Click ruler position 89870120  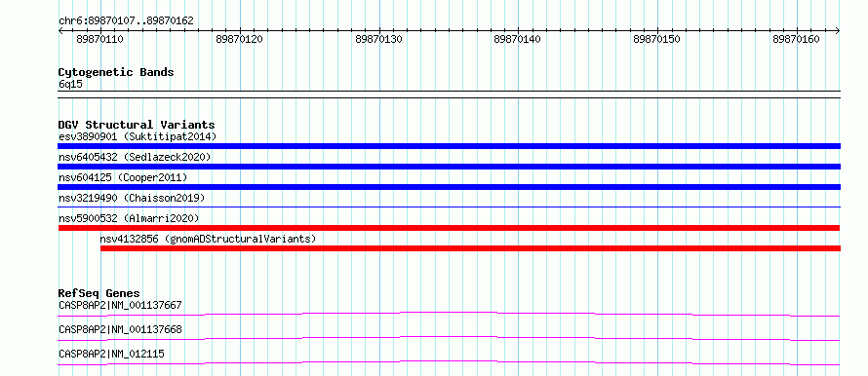239,40
